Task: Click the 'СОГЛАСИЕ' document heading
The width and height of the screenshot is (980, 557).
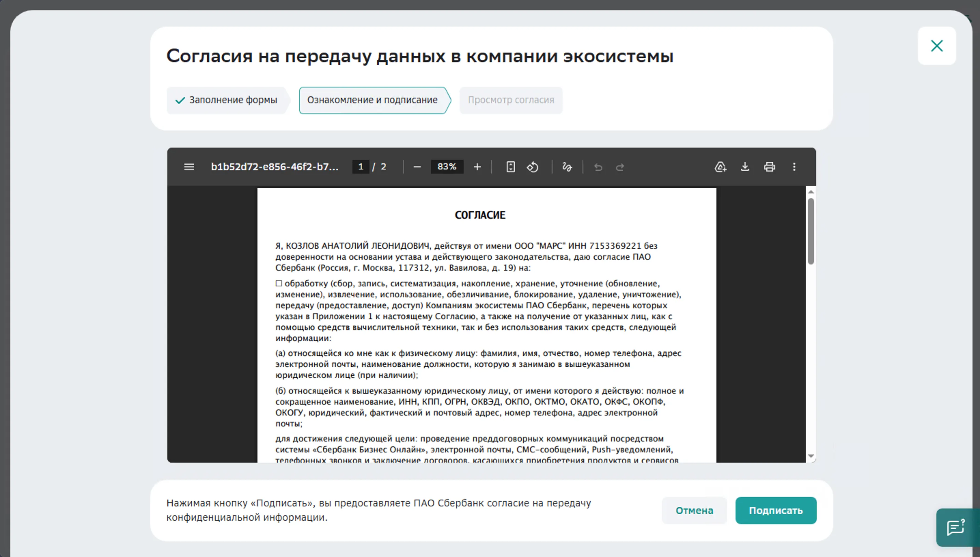Action: 480,215
